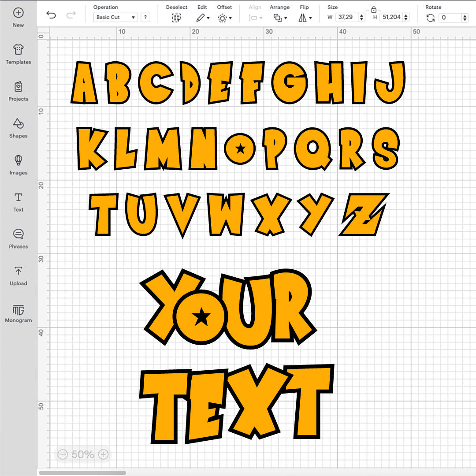Expand the Edit tool options
The width and height of the screenshot is (476, 476).
tap(202, 17)
